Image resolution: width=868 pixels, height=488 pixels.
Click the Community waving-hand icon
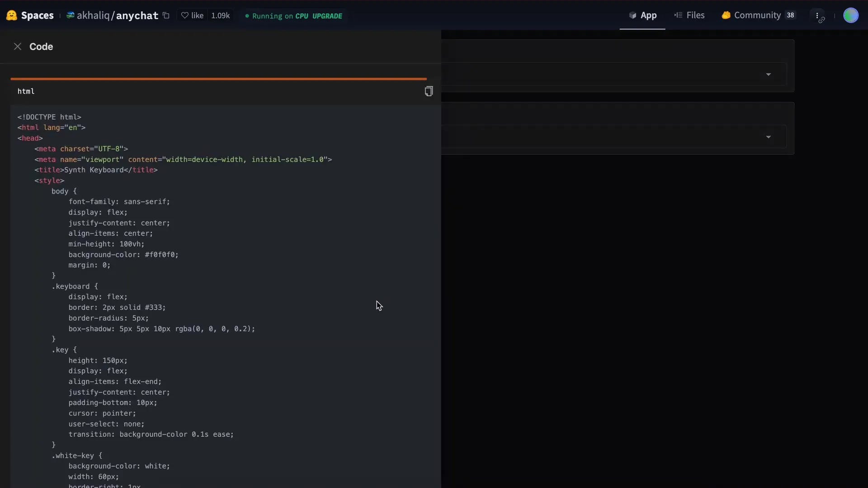click(726, 15)
